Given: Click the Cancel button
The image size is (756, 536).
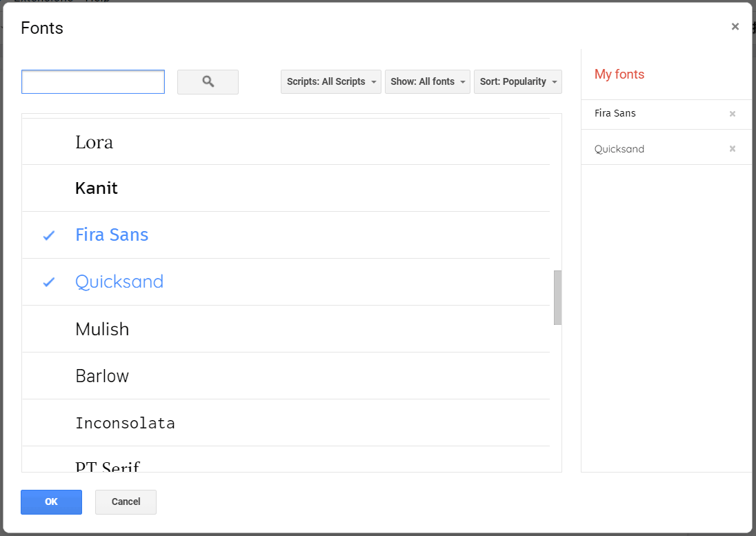Looking at the screenshot, I should (x=125, y=502).
